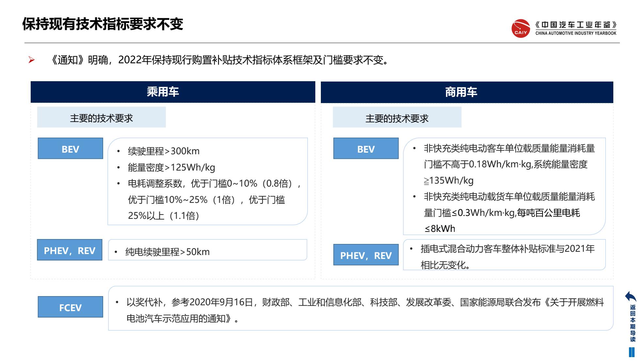
Task: Click the text 续驶里程>300km
Action: (x=164, y=151)
